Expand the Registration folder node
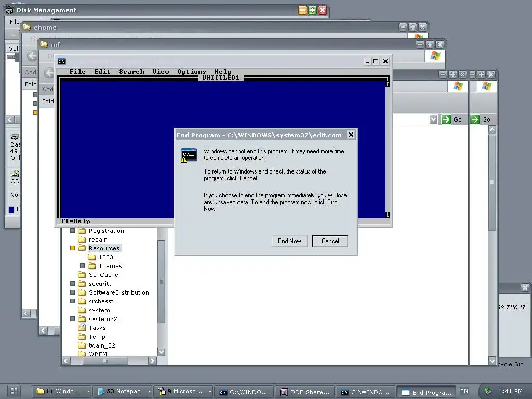 [72, 231]
